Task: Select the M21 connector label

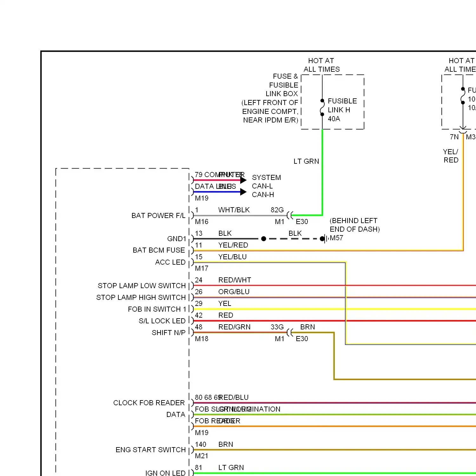Action: click(202, 456)
